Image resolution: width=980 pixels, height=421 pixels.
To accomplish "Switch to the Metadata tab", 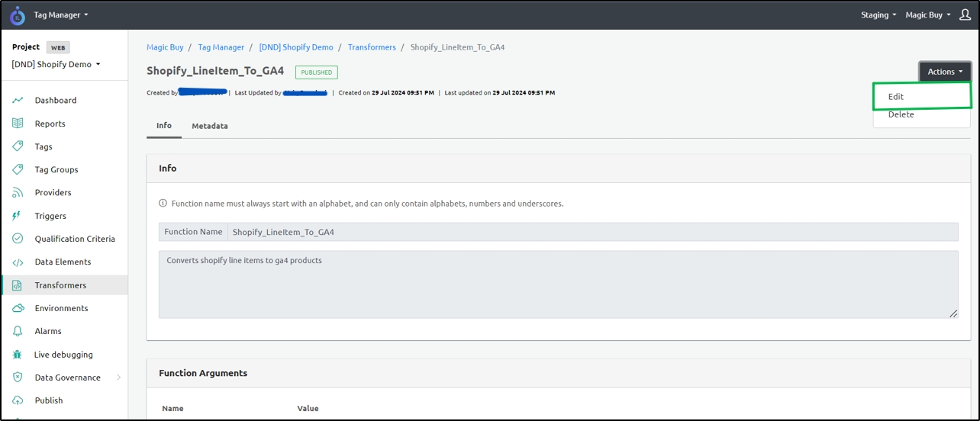I will 209,126.
